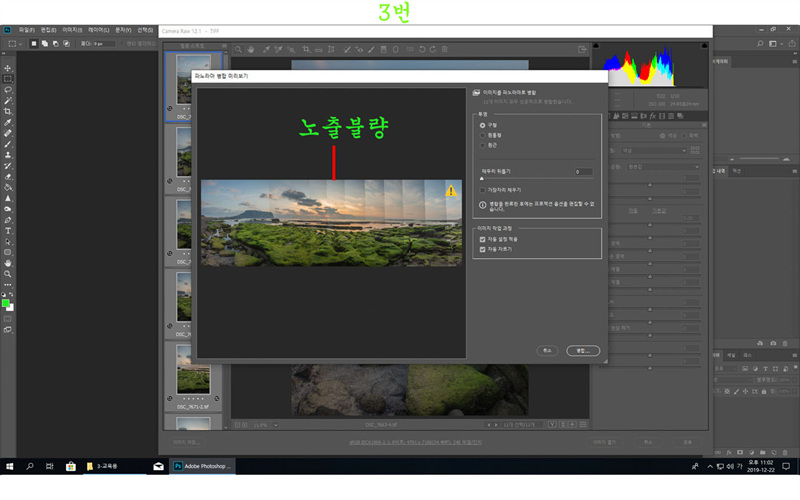Select the Crop tool in Photoshop toolbar
Image resolution: width=800 pixels, height=500 pixels.
(8, 111)
